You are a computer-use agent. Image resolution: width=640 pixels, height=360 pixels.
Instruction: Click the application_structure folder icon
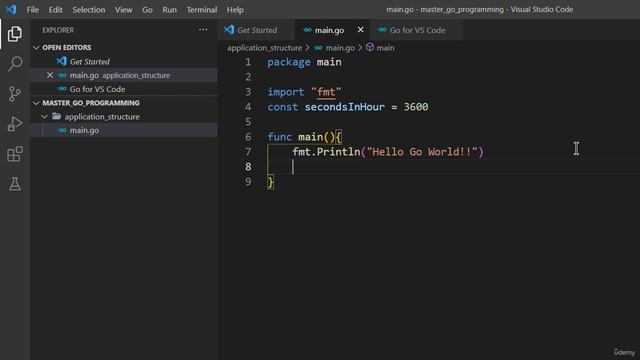(x=57, y=117)
